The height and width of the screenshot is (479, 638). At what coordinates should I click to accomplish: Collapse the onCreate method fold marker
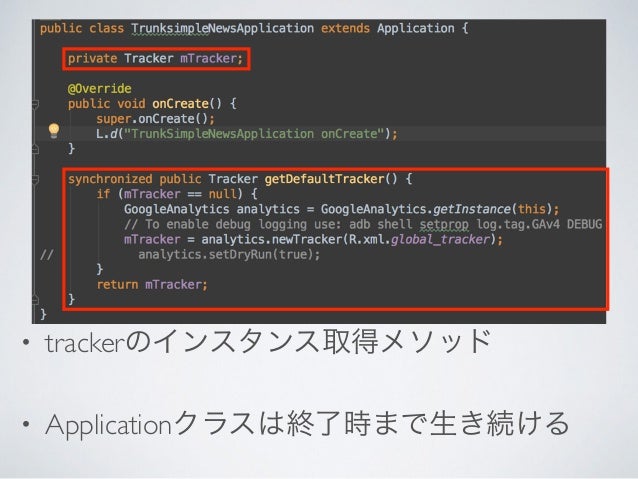[x=35, y=104]
